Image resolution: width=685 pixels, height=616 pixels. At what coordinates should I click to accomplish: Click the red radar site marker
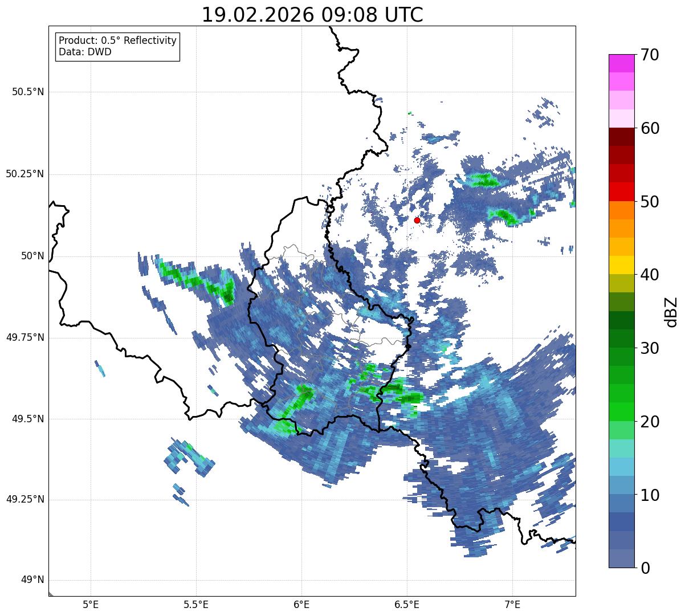[x=417, y=220]
